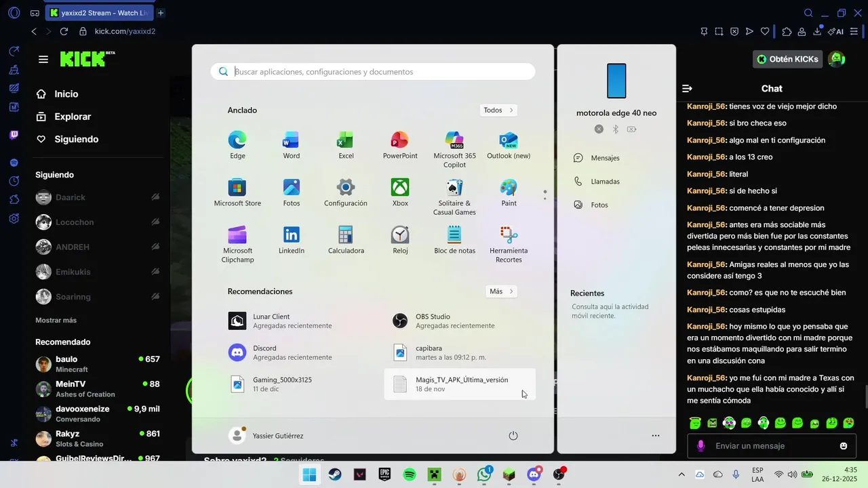Open Microsoft 365 Copilot app
The image size is (868, 488).
[454, 150]
